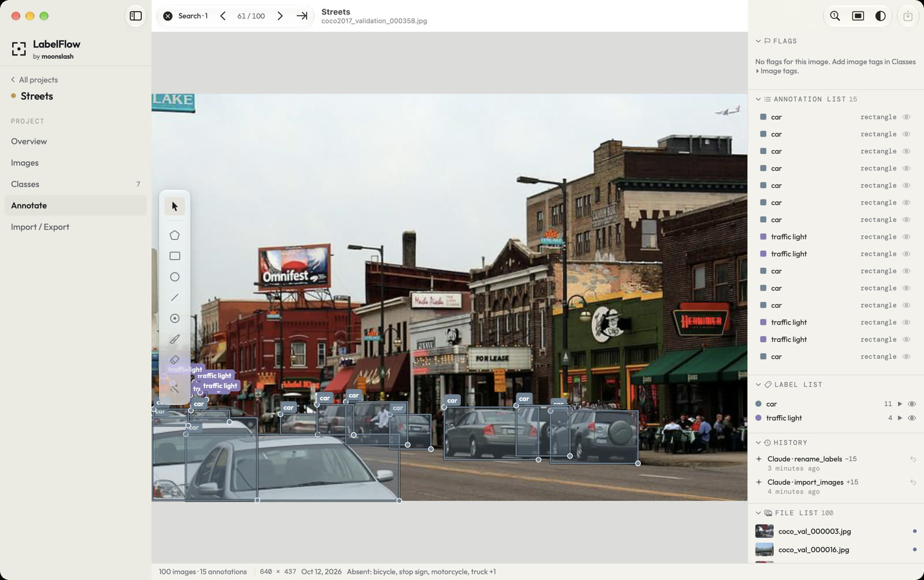Expand the car label arrow
Screen dimensions: 924x580
click(900, 404)
